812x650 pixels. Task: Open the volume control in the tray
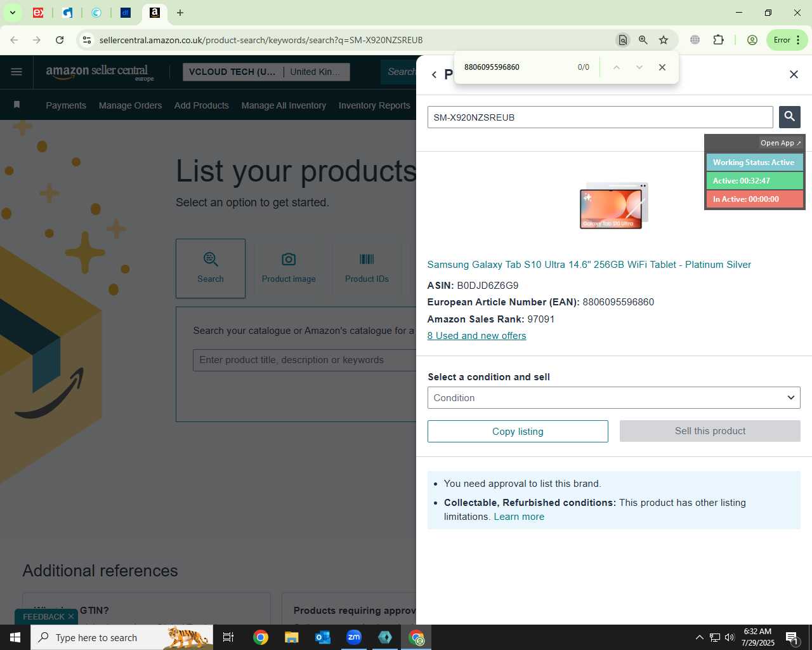point(730,637)
